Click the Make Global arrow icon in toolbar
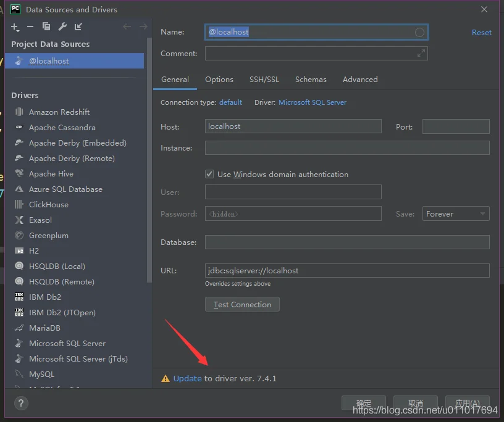Screen dimensions: 504x422 coord(78,27)
